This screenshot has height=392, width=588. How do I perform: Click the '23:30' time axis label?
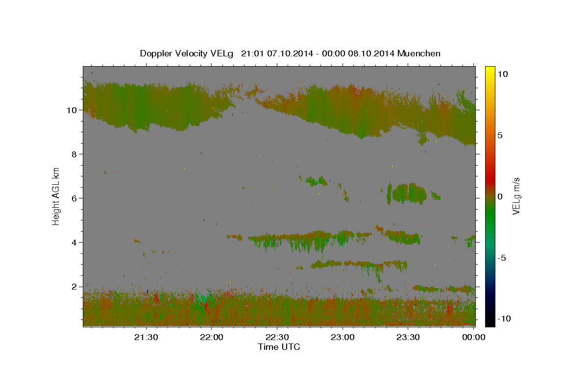[408, 337]
